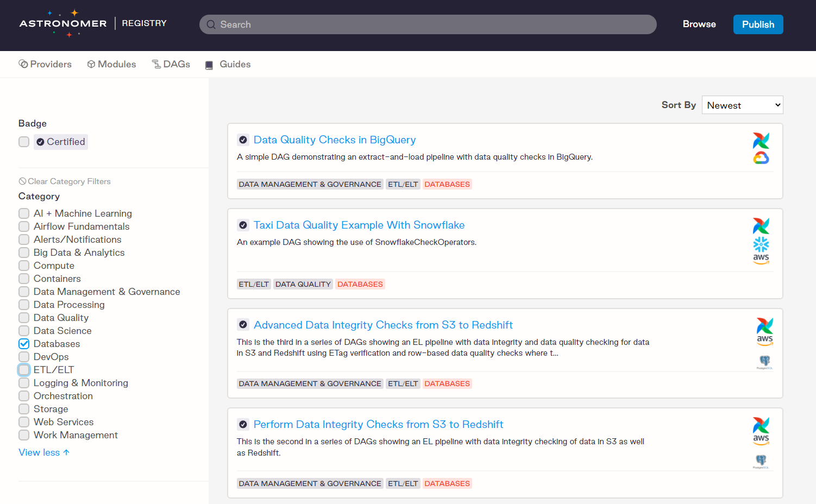Check the Orchestration category checkbox
This screenshot has height=504, width=816.
[24, 396]
